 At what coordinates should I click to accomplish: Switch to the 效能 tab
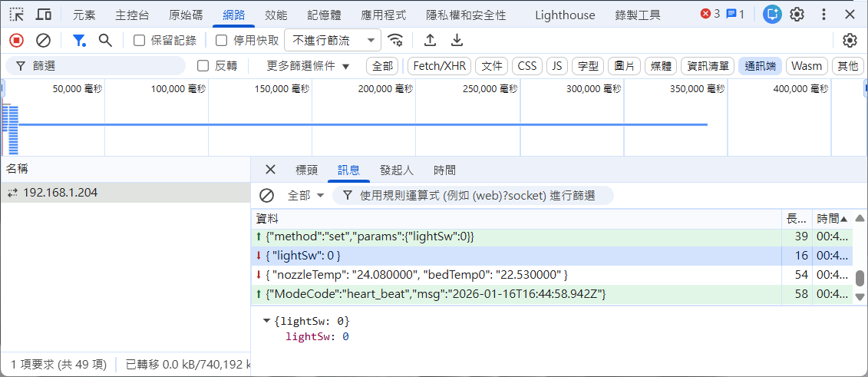tap(276, 15)
